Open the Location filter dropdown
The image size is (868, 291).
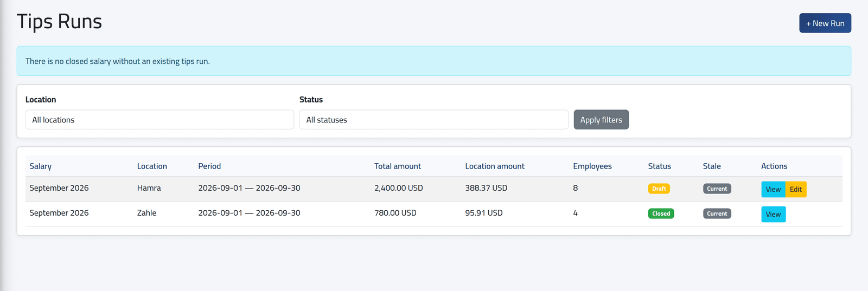point(159,120)
